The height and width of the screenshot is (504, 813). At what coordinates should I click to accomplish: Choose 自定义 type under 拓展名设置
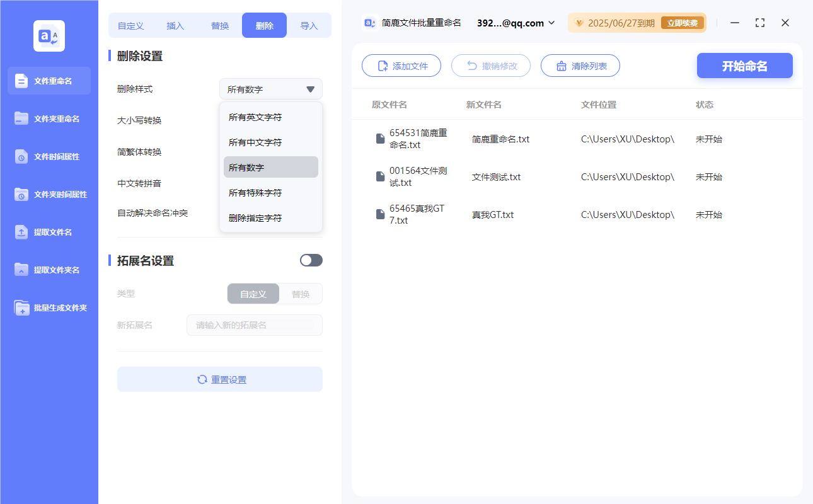coord(253,294)
